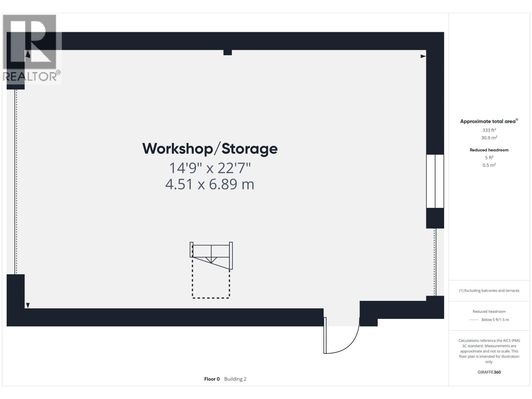Click the GIRAFFE360 brand label
The width and height of the screenshot is (532, 399).
[x=489, y=372]
